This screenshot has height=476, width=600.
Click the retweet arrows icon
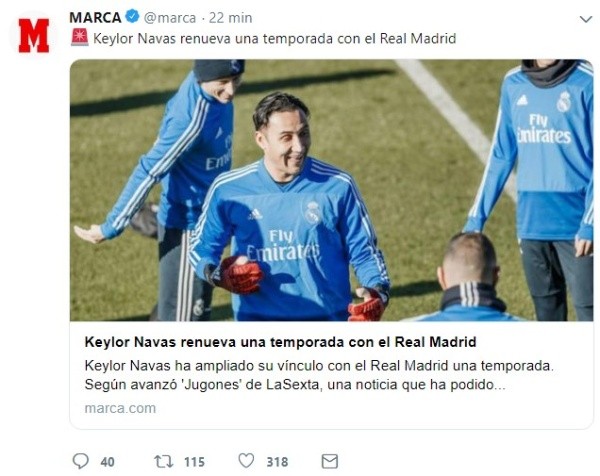163,461
